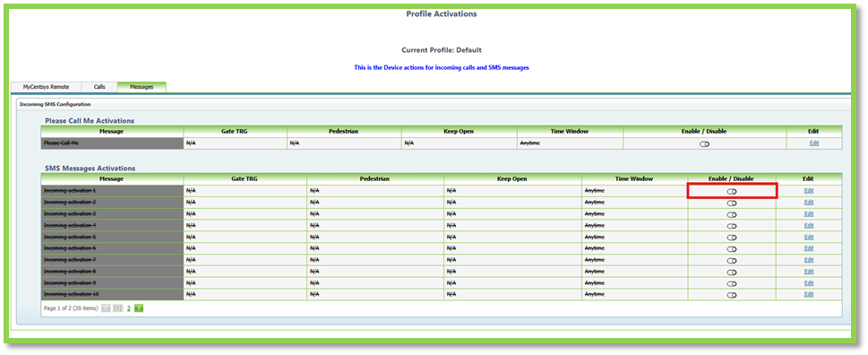Click the Keep Open header in SMS Messages table
Image resolution: width=868 pixels, height=355 pixels.
click(x=512, y=179)
